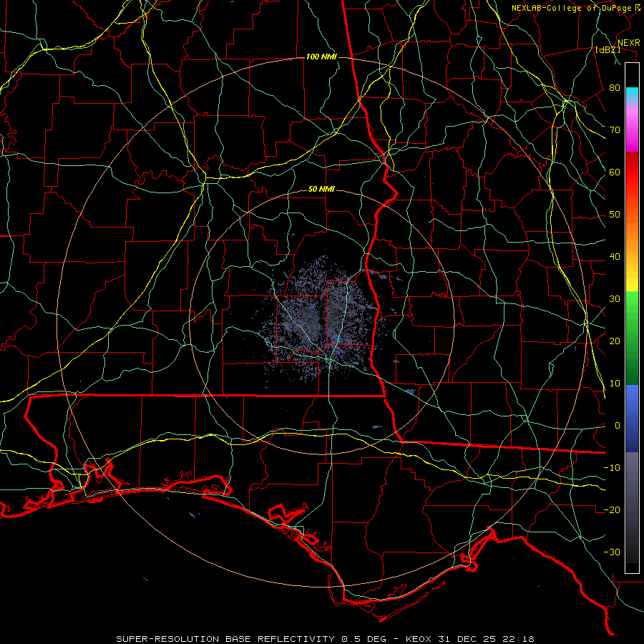This screenshot has height=644, width=644.
Task: Click the 80 value on dBZ scale
Action: click(x=615, y=88)
